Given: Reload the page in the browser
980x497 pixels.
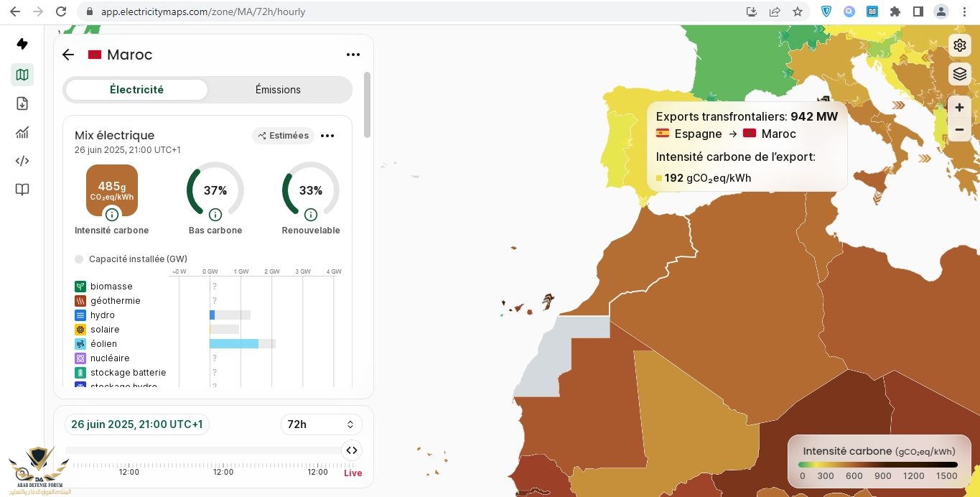Looking at the screenshot, I should point(61,11).
